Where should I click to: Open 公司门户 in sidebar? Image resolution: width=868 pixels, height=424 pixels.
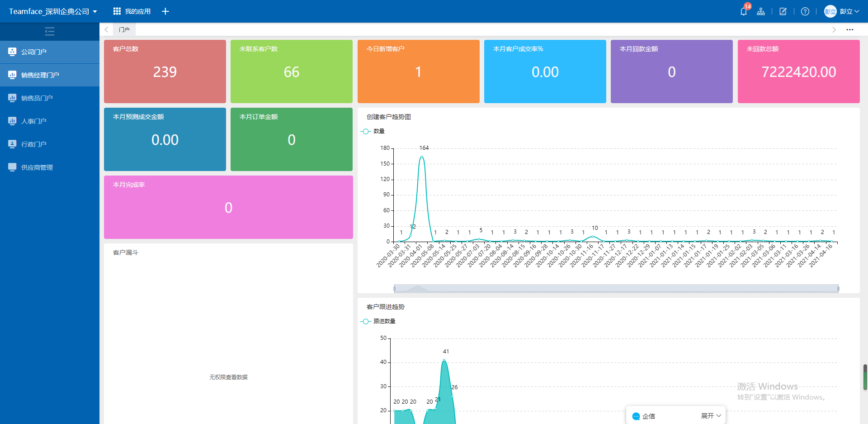[x=50, y=52]
